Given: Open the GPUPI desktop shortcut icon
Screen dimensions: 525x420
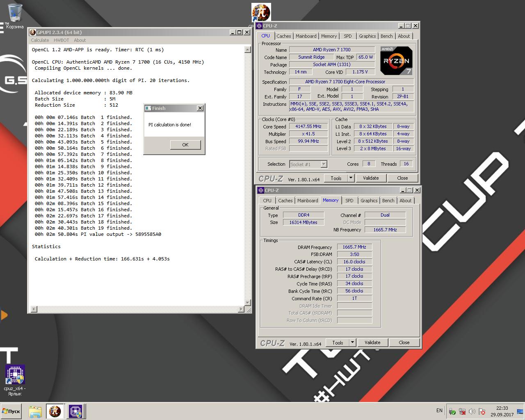Looking at the screenshot, I should (261, 13).
